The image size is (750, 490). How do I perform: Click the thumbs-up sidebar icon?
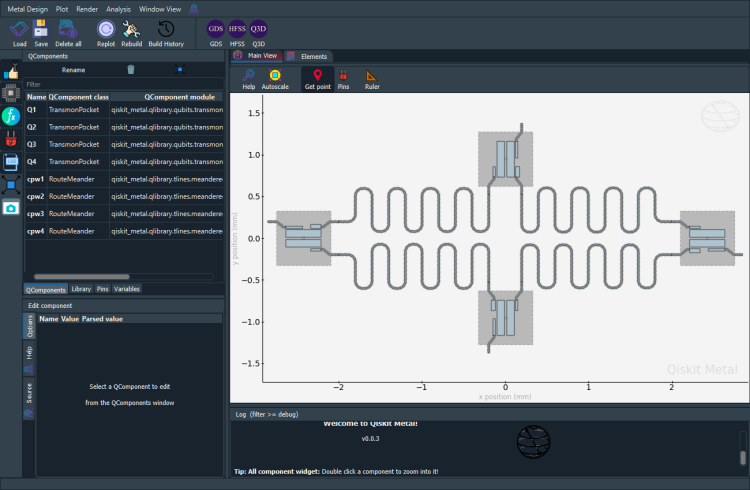point(11,71)
